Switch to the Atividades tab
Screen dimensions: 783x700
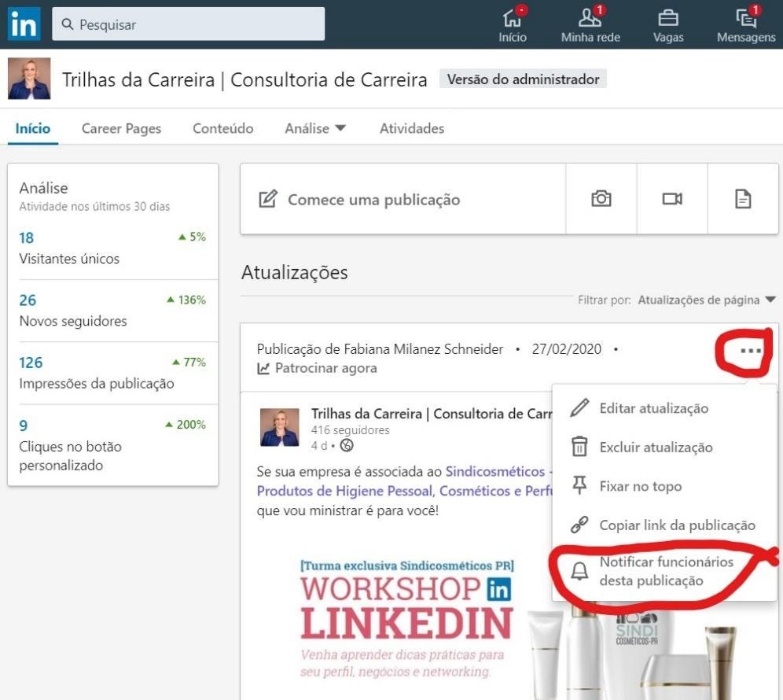(411, 128)
